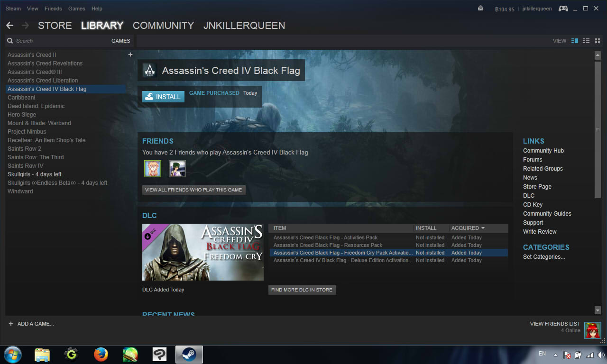Go back with the left arrow

click(9, 26)
